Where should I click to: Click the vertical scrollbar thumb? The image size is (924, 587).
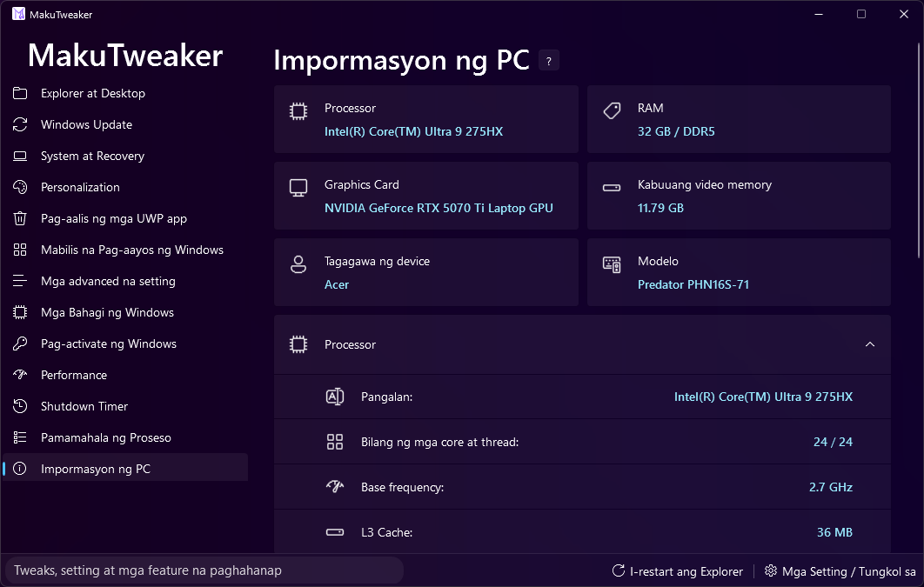[920, 150]
